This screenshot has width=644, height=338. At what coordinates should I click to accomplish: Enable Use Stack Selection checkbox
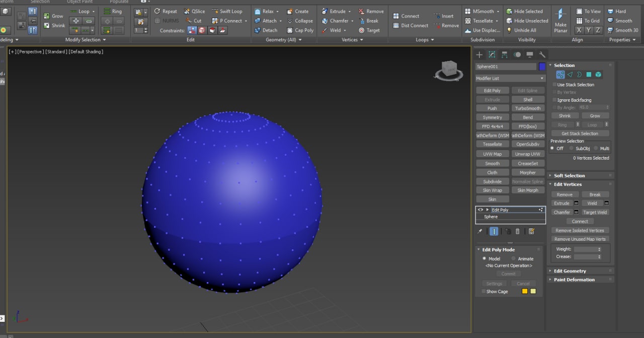555,85
